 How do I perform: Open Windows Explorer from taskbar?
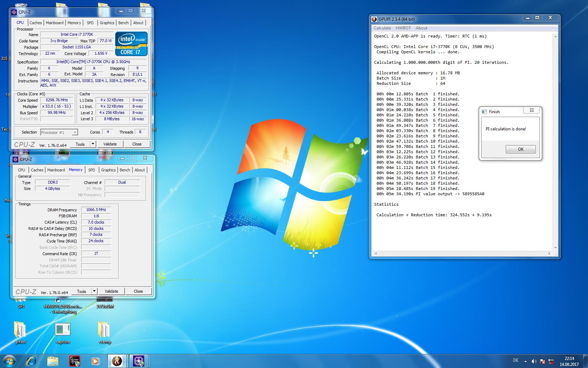pyautogui.click(x=52, y=361)
